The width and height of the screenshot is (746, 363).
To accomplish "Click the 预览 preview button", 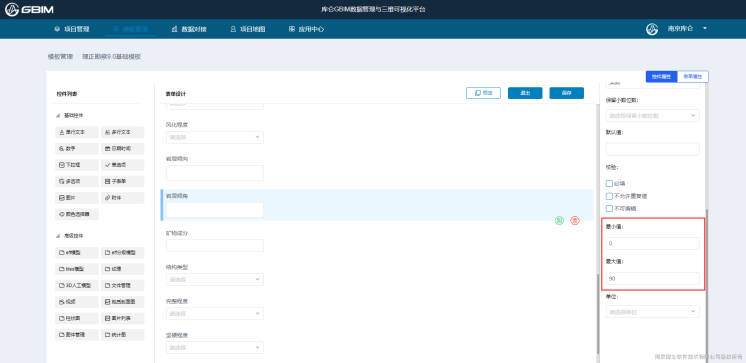I will (x=483, y=93).
